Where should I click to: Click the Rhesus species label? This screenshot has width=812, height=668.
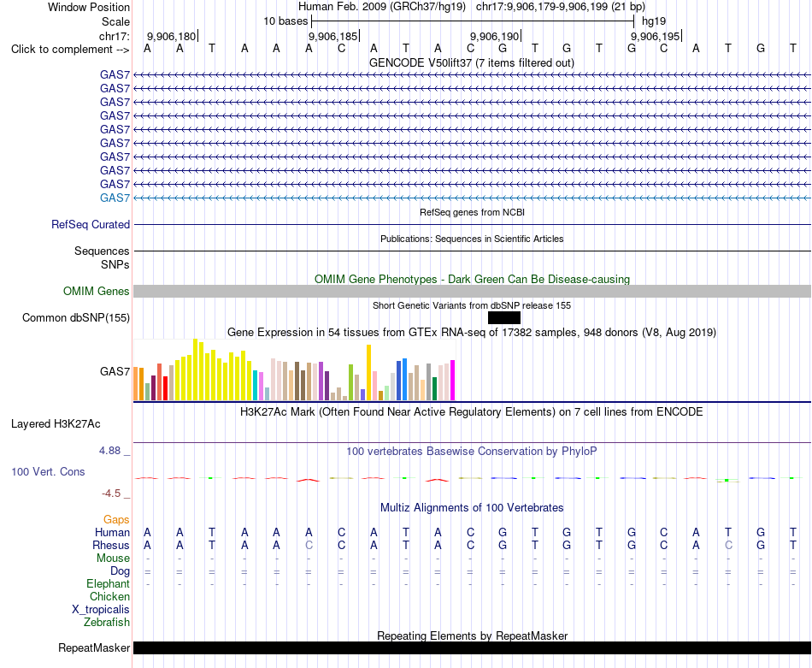[x=111, y=545]
